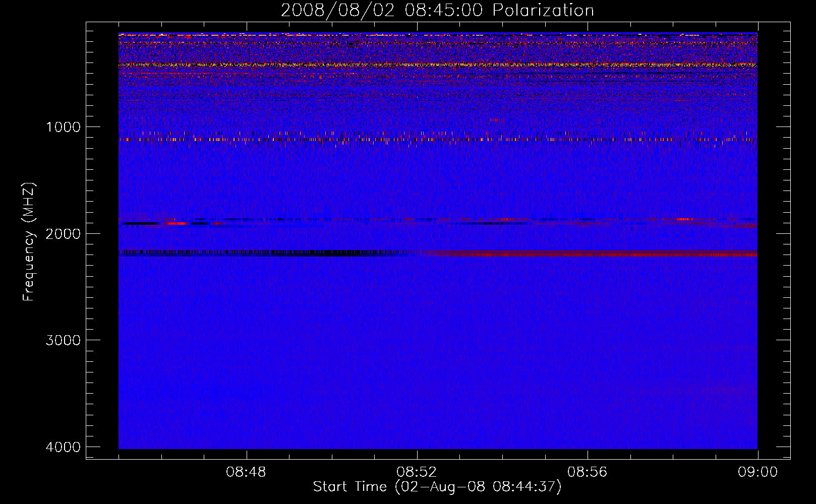The image size is (816, 504).
Task: Click the 1000 frequency tick label
Action: [63, 127]
